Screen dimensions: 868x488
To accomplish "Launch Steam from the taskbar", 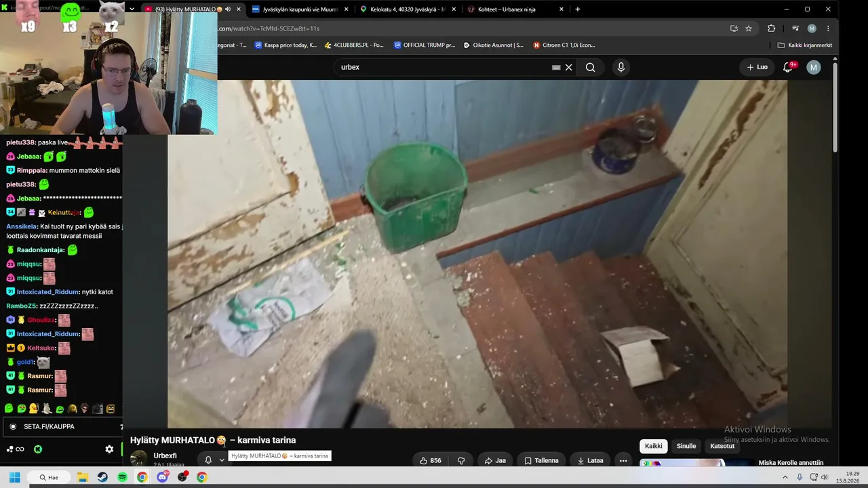I will [102, 477].
